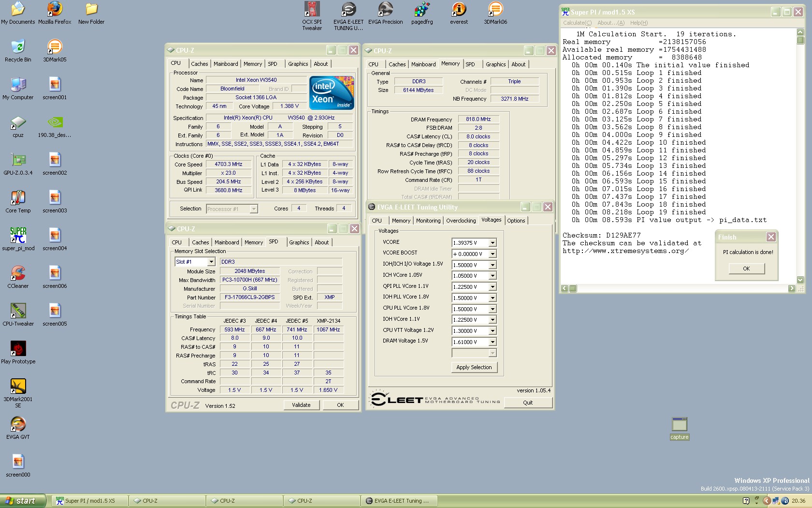The image size is (812, 508).
Task: Open Calculate menu in Super PI
Action: [x=577, y=23]
